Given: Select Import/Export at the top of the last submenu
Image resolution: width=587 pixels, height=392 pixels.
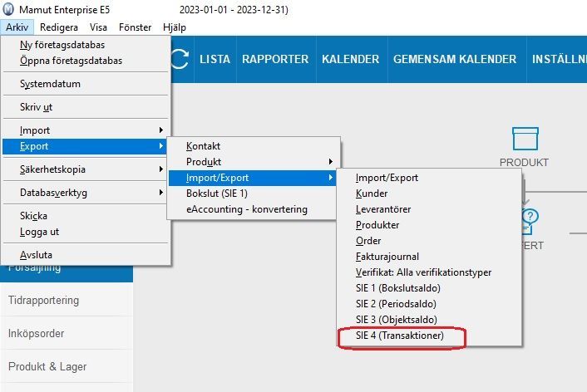Looking at the screenshot, I should pos(429,178).
